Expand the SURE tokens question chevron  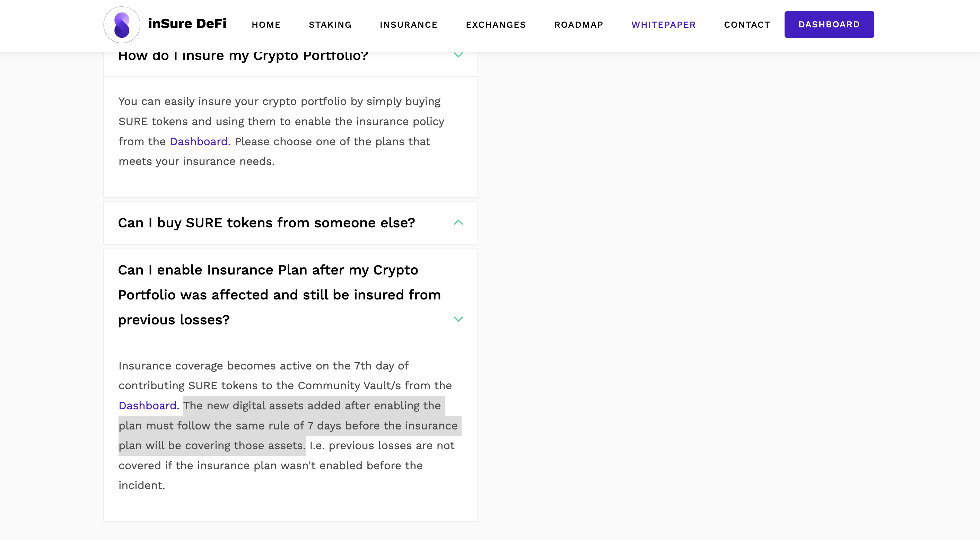point(458,222)
